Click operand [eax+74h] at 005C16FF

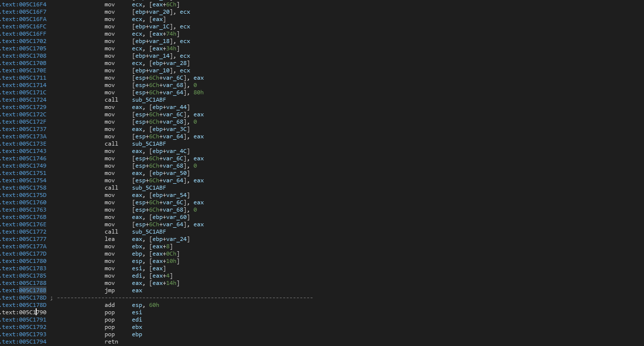pos(165,34)
